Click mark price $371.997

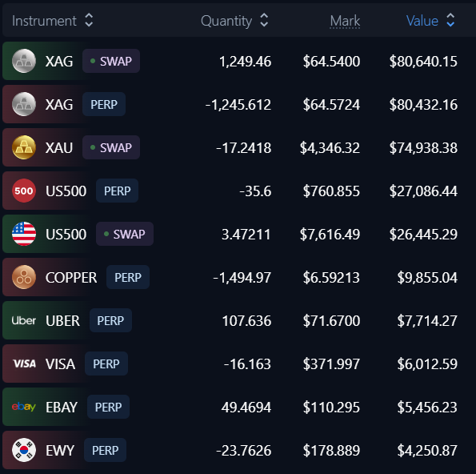coord(331,364)
